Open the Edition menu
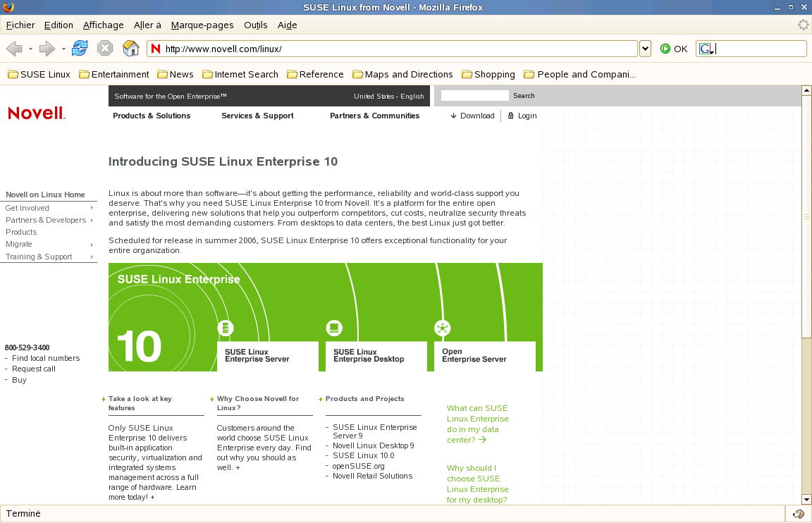Image resolution: width=812 pixels, height=523 pixels. pos(59,25)
